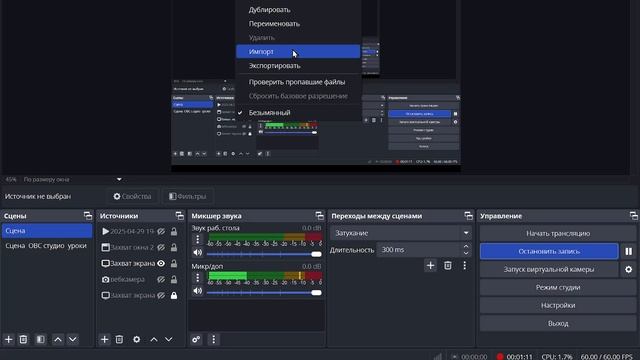The height and width of the screenshot is (360, 640).
Task: Increase transition duration with up arrow
Action: (x=466, y=246)
